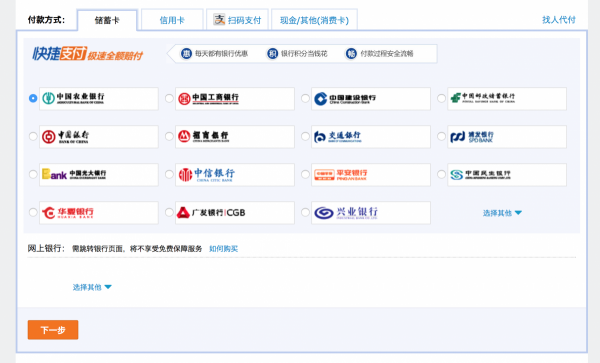Click the orange 下一步 button
600x363 pixels.
point(53,330)
